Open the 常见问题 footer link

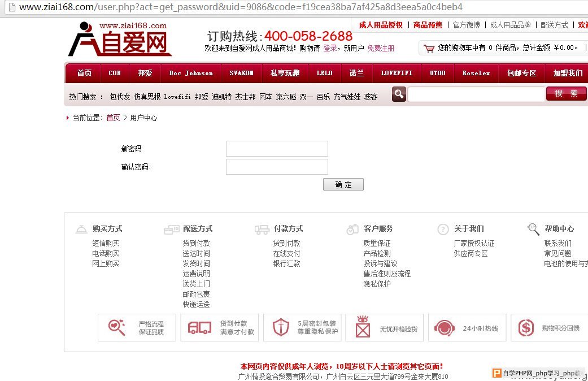tap(557, 253)
